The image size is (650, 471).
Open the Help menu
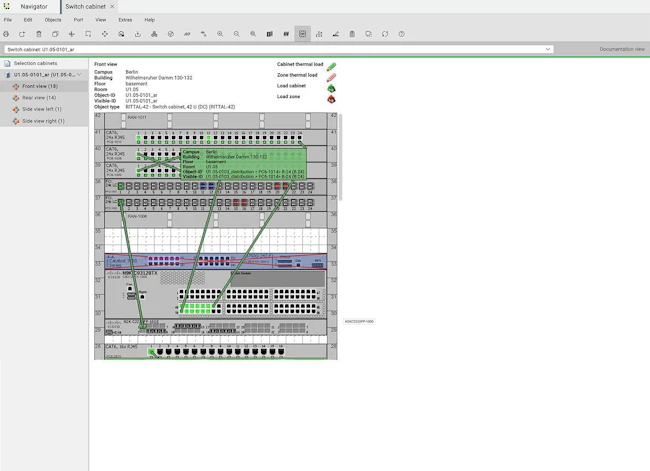coord(150,19)
